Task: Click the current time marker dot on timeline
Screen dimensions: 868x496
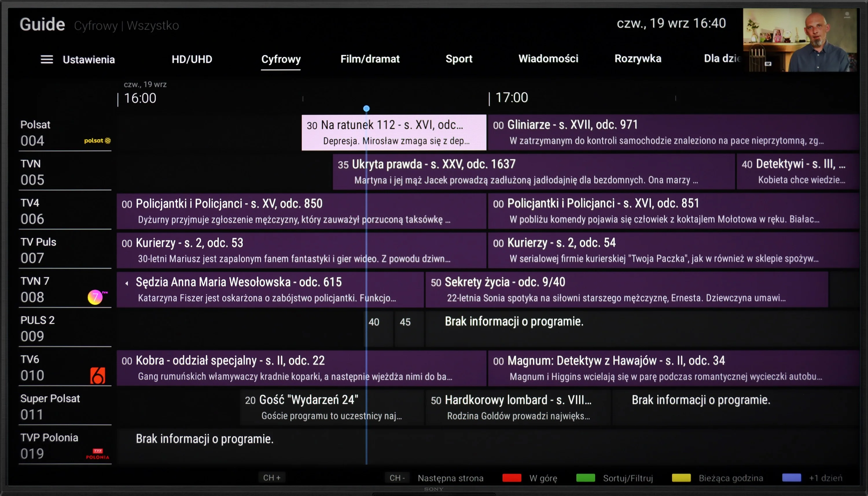Action: pos(366,109)
